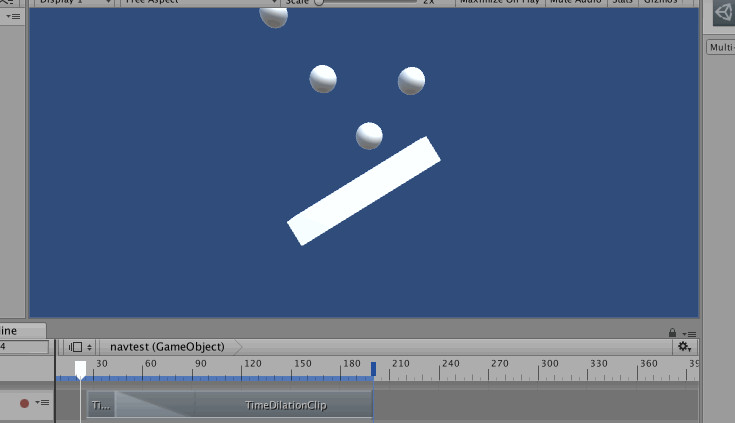Click the Multi- button in right panel
This screenshot has width=735, height=423.
tap(721, 47)
